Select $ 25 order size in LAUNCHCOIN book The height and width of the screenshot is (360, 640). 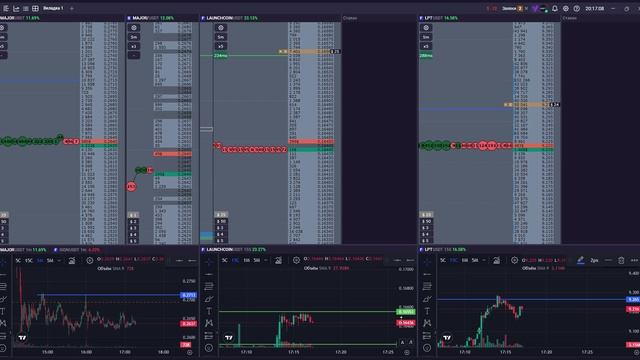click(221, 215)
